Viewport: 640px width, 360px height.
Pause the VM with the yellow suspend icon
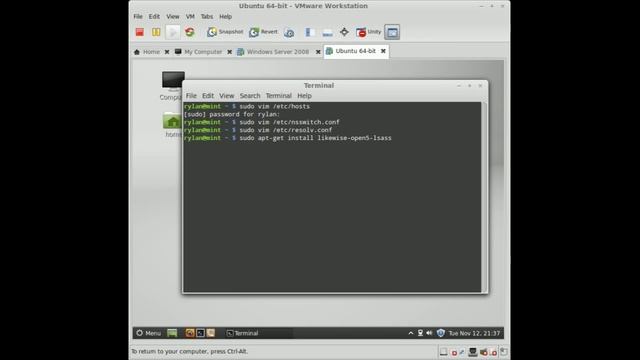156,32
